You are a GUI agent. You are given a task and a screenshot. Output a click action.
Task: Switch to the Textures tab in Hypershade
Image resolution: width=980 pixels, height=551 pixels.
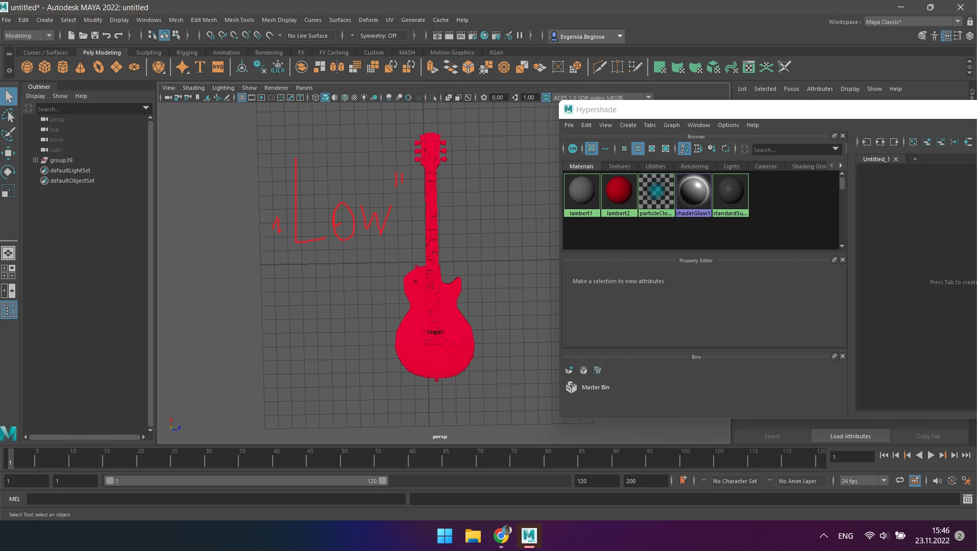tap(619, 166)
